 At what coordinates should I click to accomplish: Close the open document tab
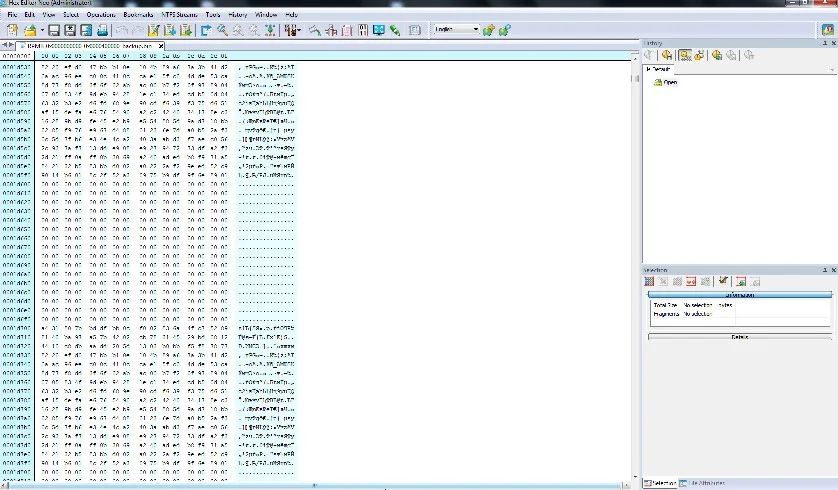(x=161, y=46)
